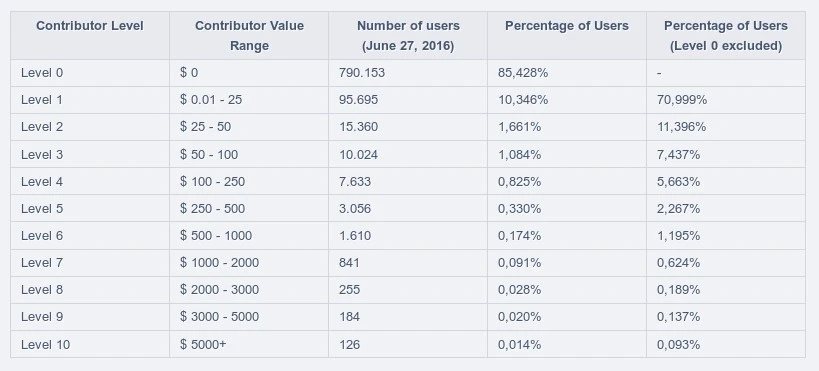Click the Contributor Level column header
This screenshot has width=819, height=371.
(90, 26)
